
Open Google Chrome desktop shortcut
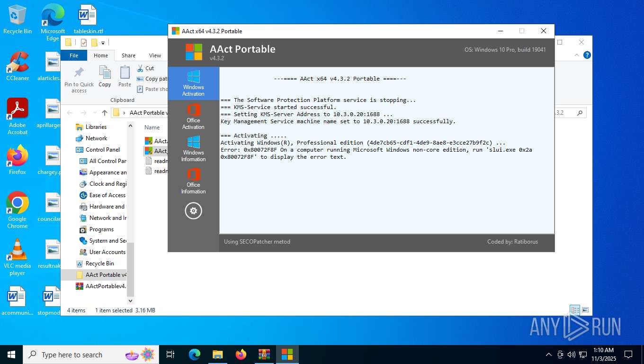pyautogui.click(x=18, y=210)
